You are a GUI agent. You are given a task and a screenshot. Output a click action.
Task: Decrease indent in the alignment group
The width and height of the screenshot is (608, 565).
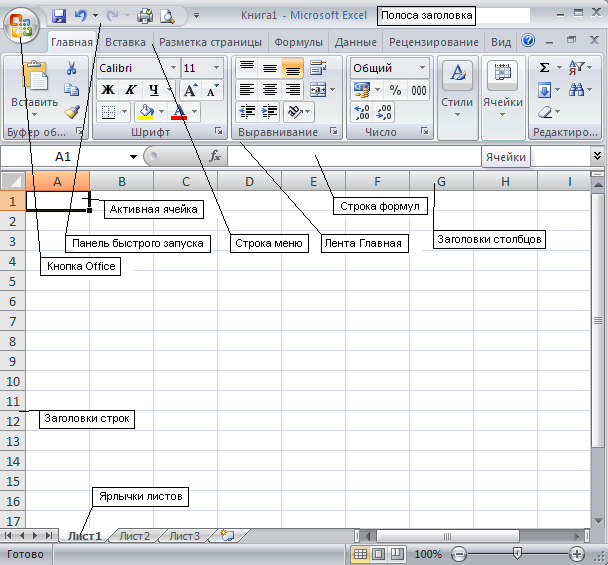tap(247, 112)
